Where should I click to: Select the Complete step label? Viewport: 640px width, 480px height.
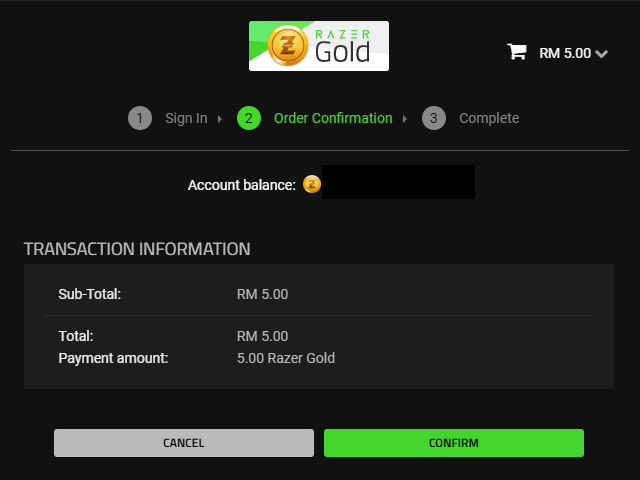coord(489,118)
